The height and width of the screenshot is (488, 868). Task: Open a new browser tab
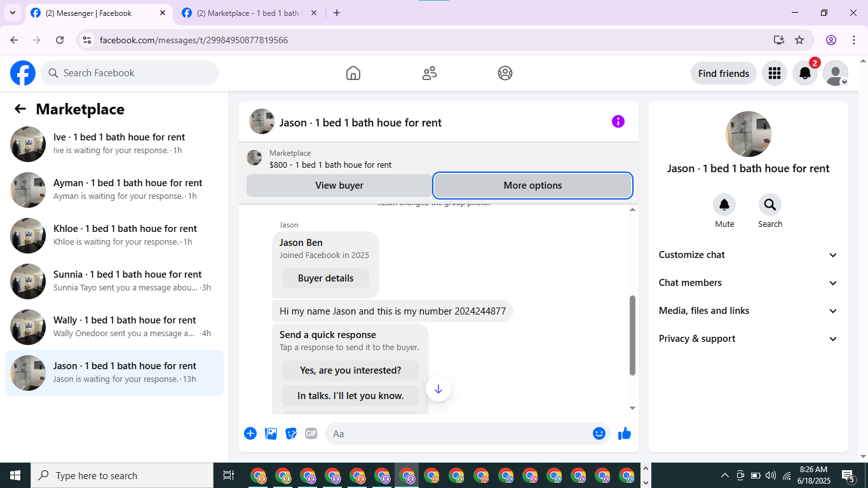[x=337, y=13]
